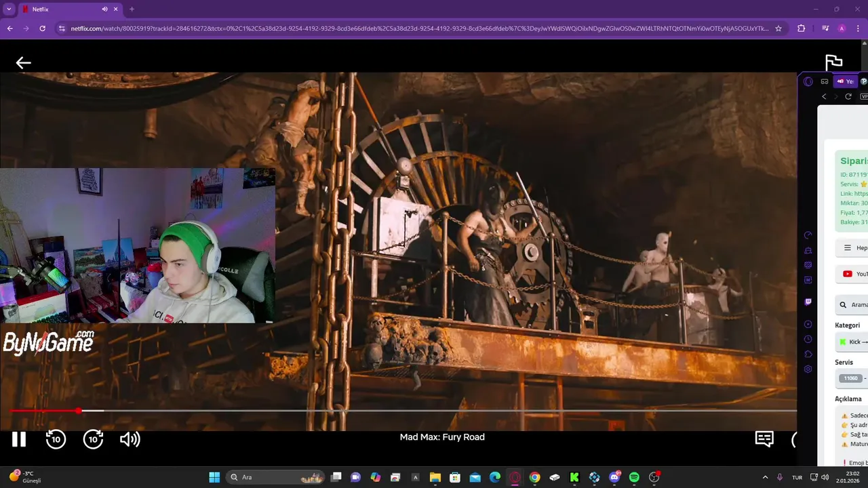Open media control in browser toolbar

(825, 28)
